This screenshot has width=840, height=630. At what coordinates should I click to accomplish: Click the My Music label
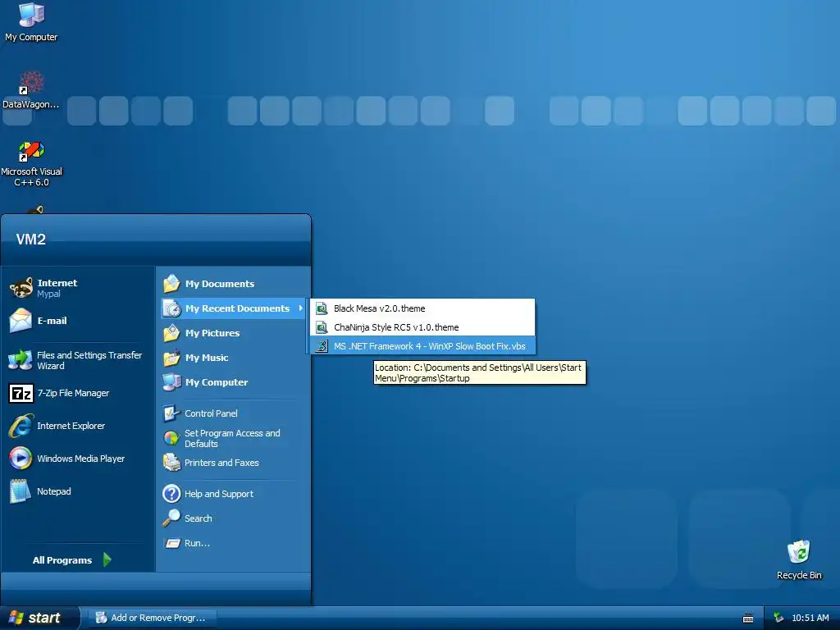pyautogui.click(x=207, y=358)
